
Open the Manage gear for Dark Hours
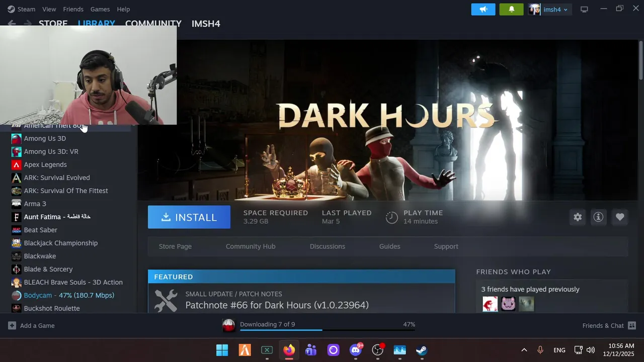click(x=578, y=217)
